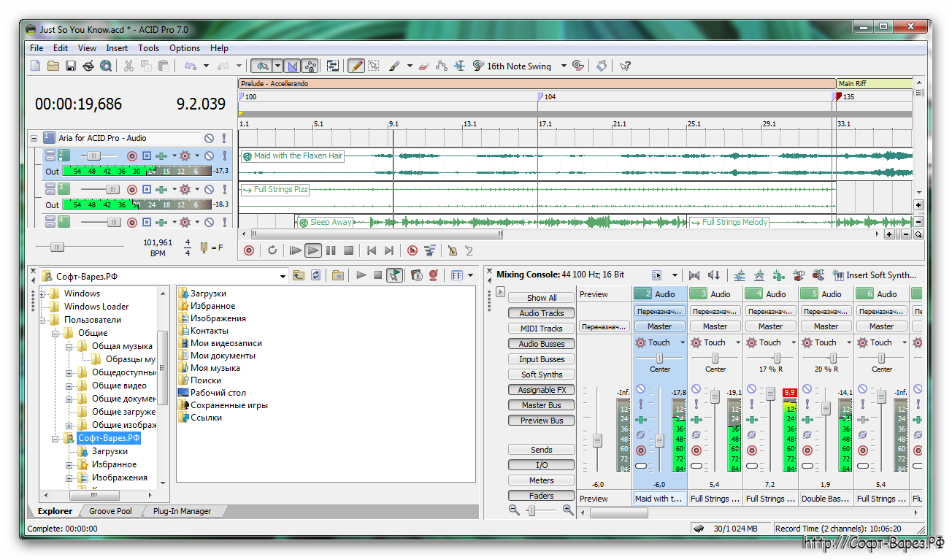Open Track FX on track 2
This screenshot has width=952, height=560.
[161, 156]
